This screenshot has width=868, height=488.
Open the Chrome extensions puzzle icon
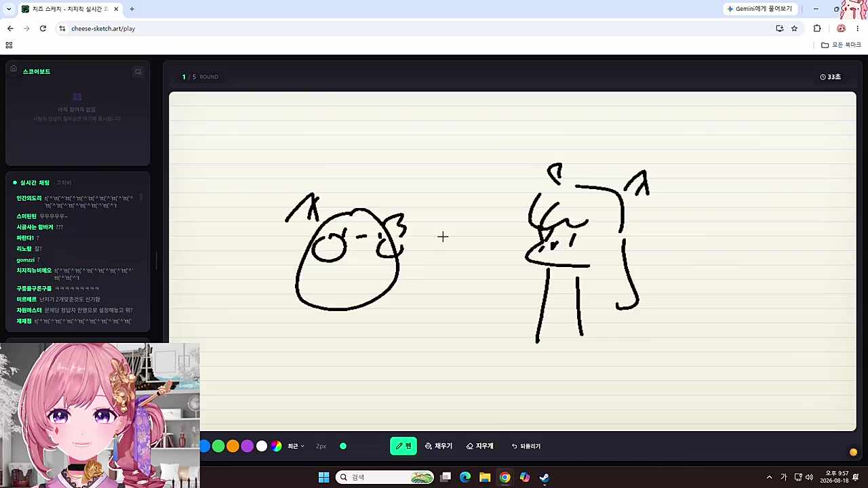[x=817, y=28]
